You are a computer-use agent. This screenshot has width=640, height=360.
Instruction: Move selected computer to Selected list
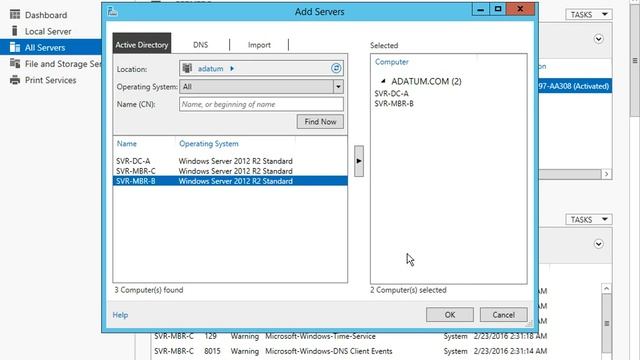pyautogui.click(x=359, y=161)
